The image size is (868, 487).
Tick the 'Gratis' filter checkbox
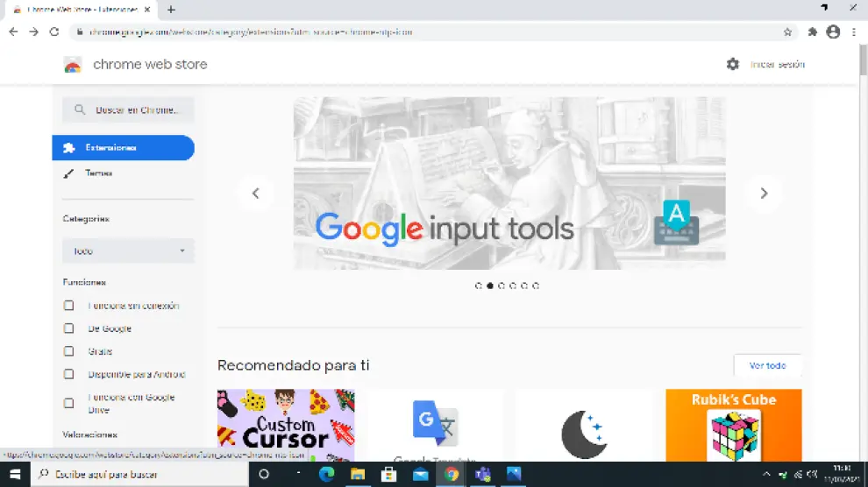(68, 351)
